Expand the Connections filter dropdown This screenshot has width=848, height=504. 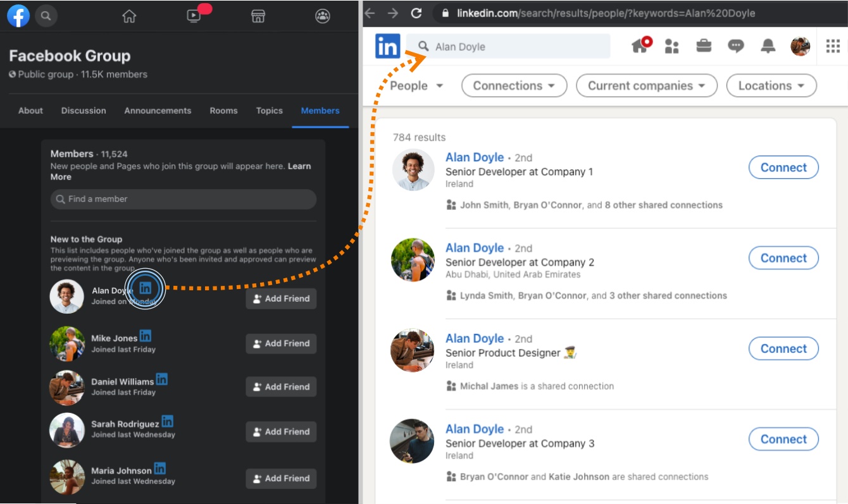(x=514, y=86)
